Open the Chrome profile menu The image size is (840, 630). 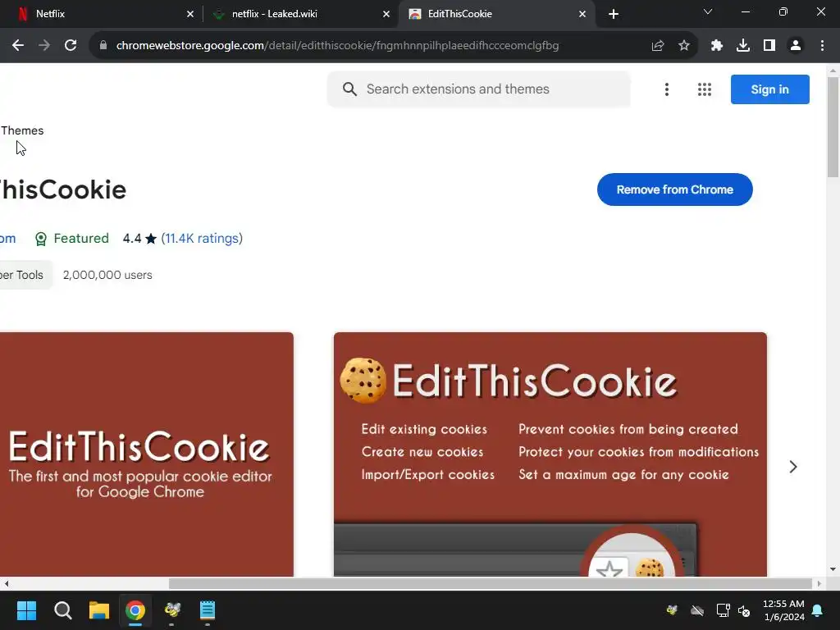pyautogui.click(x=795, y=46)
